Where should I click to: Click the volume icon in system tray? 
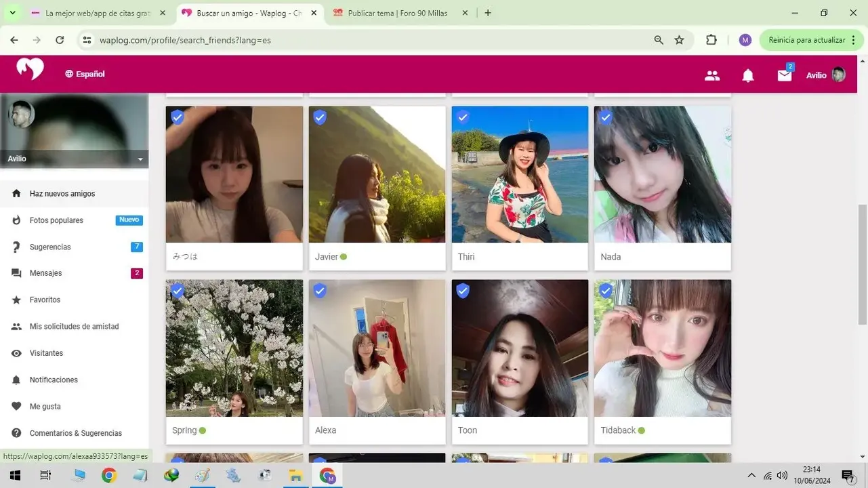coord(783,475)
